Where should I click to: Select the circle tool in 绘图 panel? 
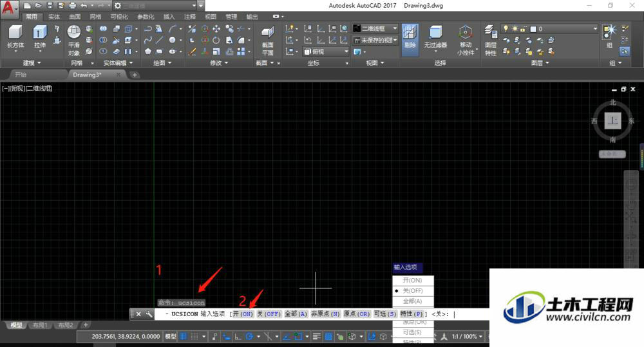click(173, 40)
